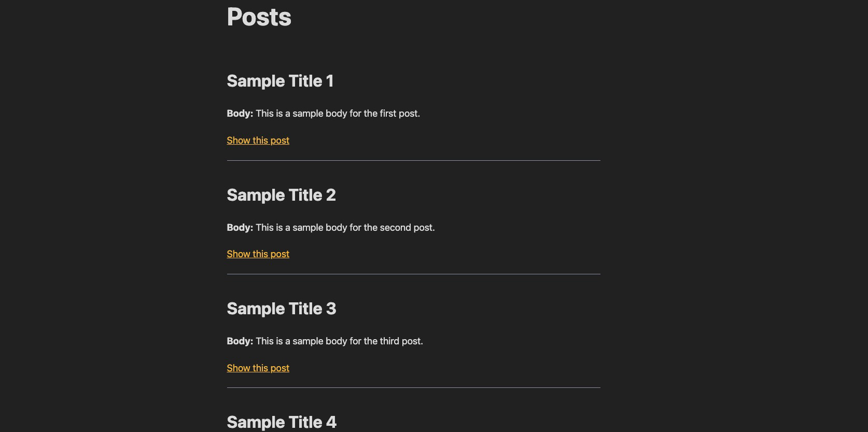Click the heading 'Sample Title 2'
The image size is (868, 432).
[x=281, y=195]
